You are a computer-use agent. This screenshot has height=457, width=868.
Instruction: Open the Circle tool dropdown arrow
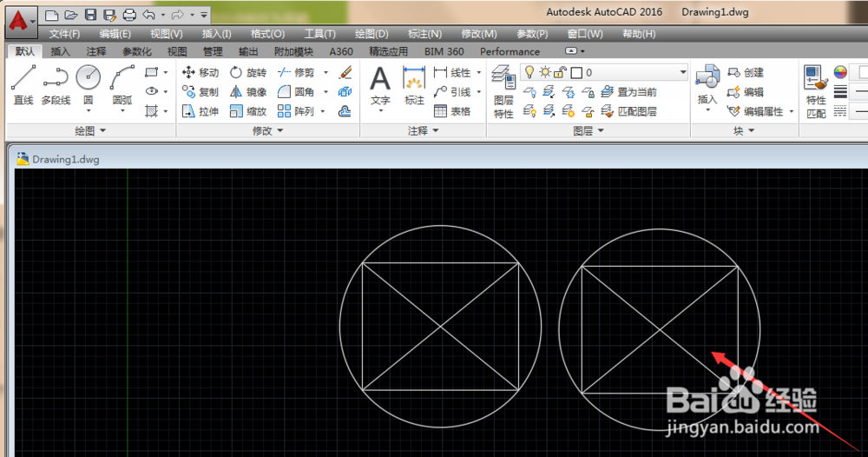(88, 111)
